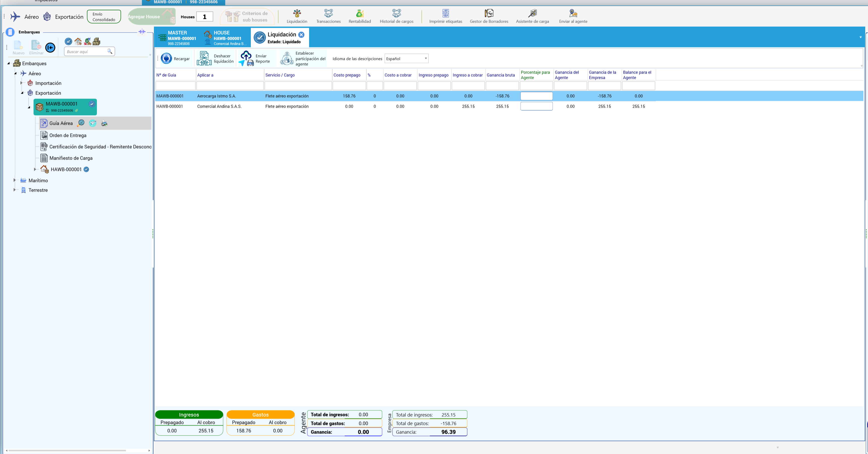This screenshot has width=868, height=454.
Task: Click the airplane send icon in Guía Aérea row
Action: [x=93, y=124]
